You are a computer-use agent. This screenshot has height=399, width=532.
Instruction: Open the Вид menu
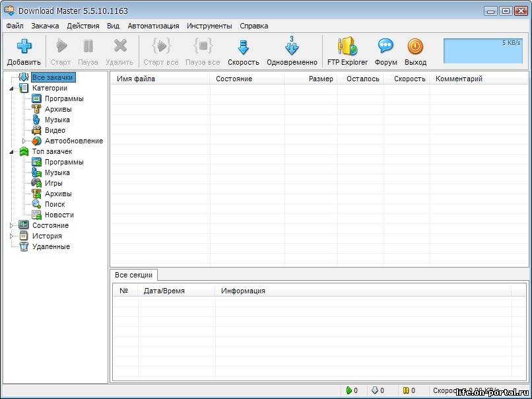coord(113,26)
